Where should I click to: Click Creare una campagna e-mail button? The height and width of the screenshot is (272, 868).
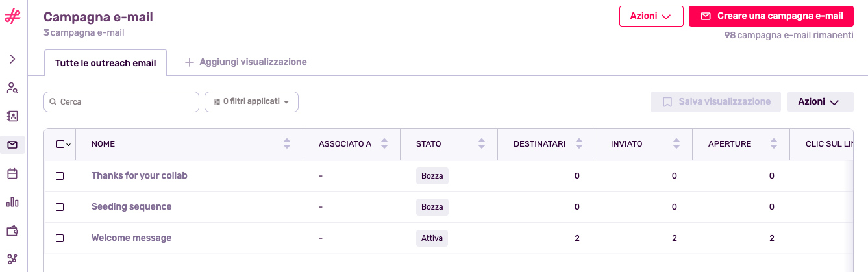tap(771, 16)
